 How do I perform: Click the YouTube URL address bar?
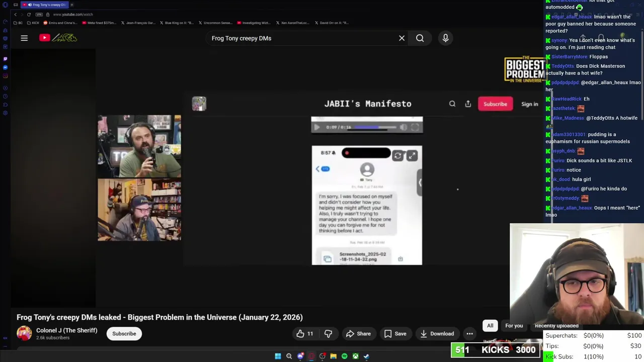coord(73,15)
